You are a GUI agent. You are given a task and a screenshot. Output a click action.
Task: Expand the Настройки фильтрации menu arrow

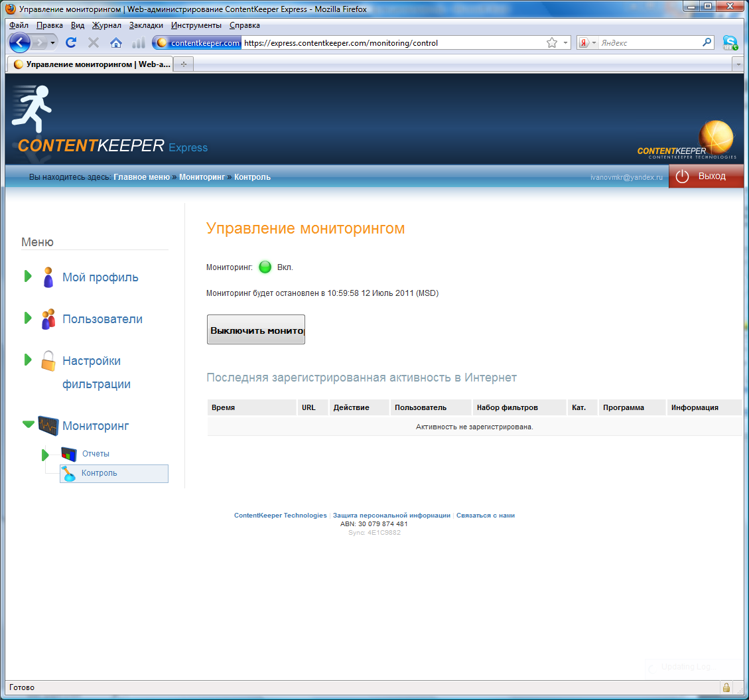click(x=28, y=360)
